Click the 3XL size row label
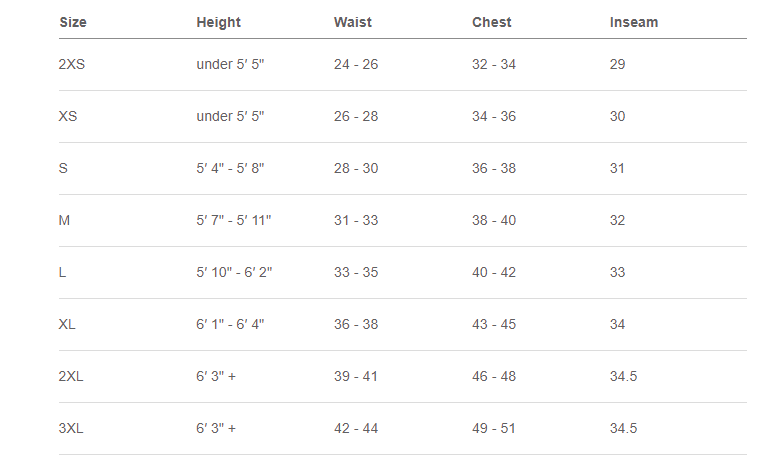The image size is (763, 468). tap(71, 428)
